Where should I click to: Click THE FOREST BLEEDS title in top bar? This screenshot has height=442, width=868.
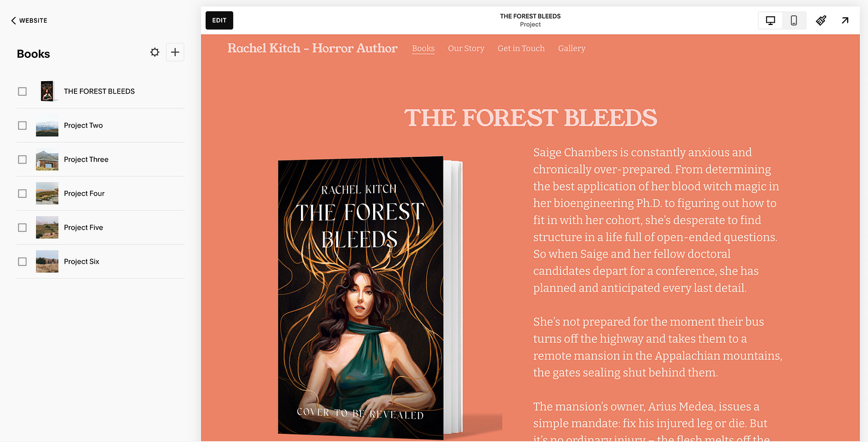coord(530,16)
